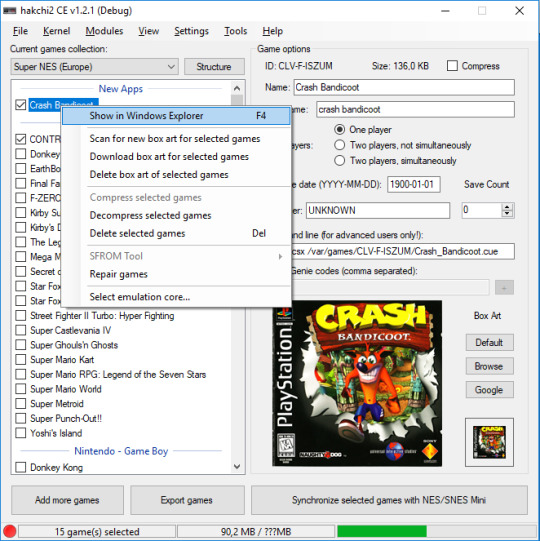Screen dimensions: 540x541
Task: Check Yoshi's Island
Action: click(x=21, y=433)
